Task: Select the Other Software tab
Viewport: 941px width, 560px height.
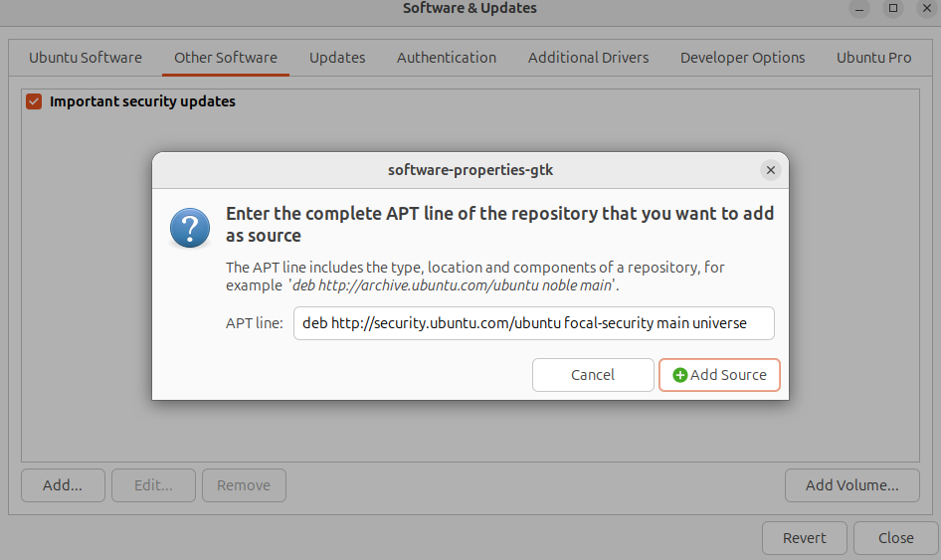Action: pos(226,58)
